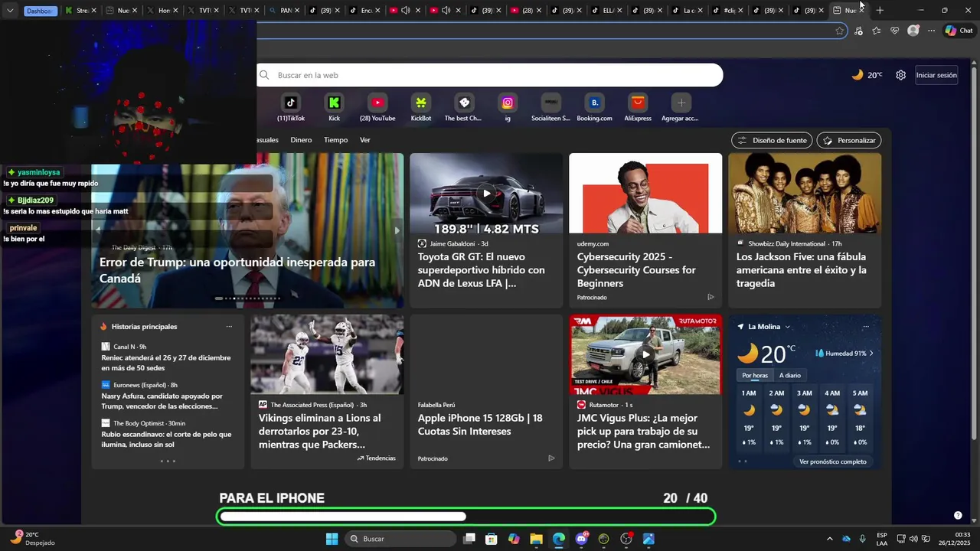Open Apple iPhone 15 128Gb sponsored card
980x551 pixels.
486,392
